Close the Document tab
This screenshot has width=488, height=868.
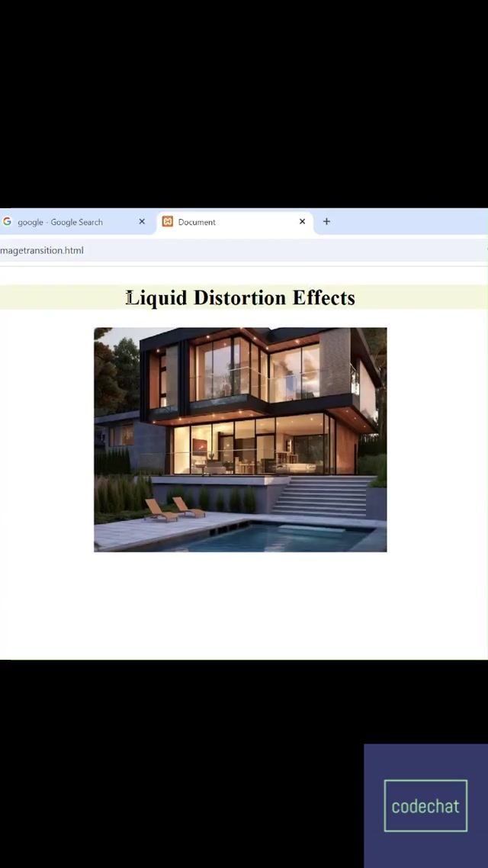click(302, 222)
